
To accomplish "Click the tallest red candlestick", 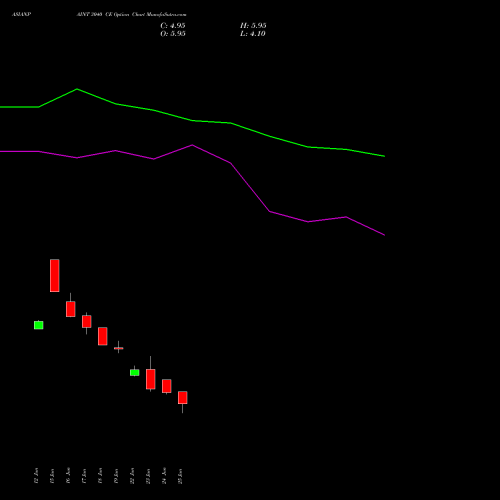I will [x=55, y=276].
